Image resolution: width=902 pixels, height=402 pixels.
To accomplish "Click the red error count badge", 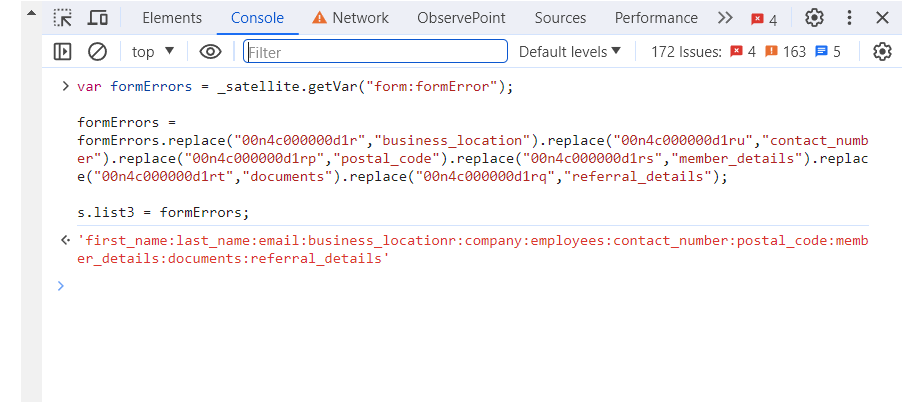I will point(765,19).
